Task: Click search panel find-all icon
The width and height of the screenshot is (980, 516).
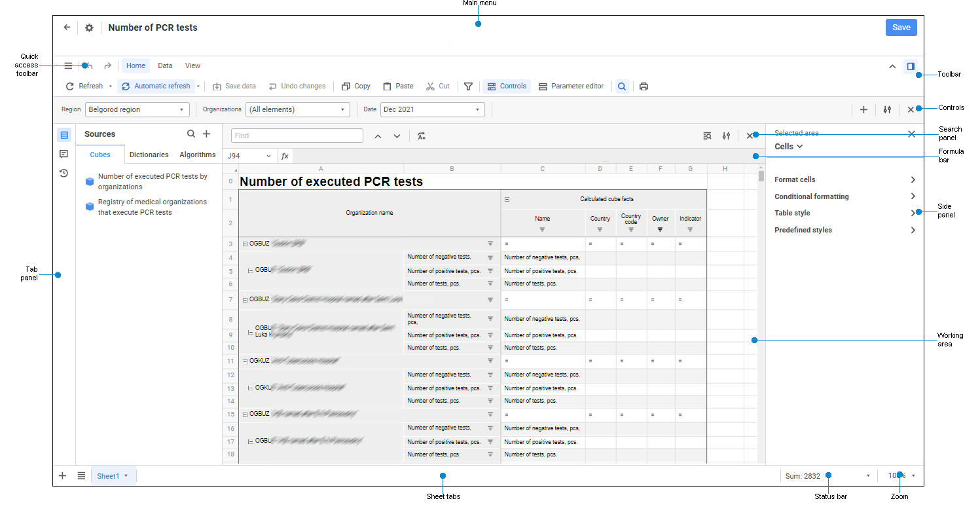Action: point(707,136)
